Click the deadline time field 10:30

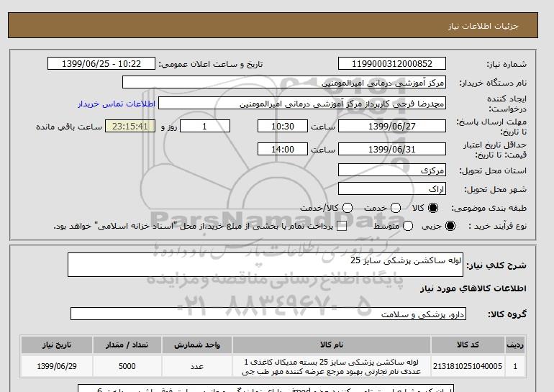283,126
